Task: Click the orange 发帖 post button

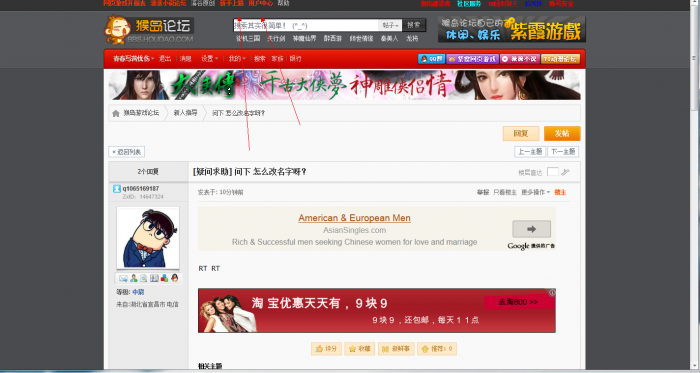Action: coord(562,133)
